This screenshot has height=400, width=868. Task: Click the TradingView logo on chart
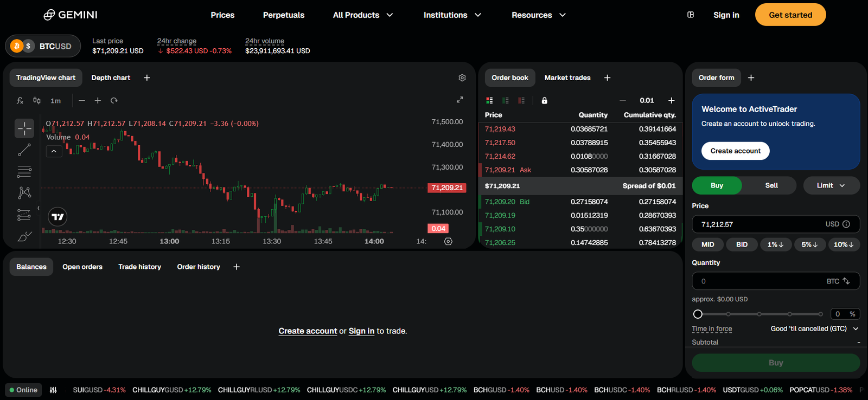point(58,217)
